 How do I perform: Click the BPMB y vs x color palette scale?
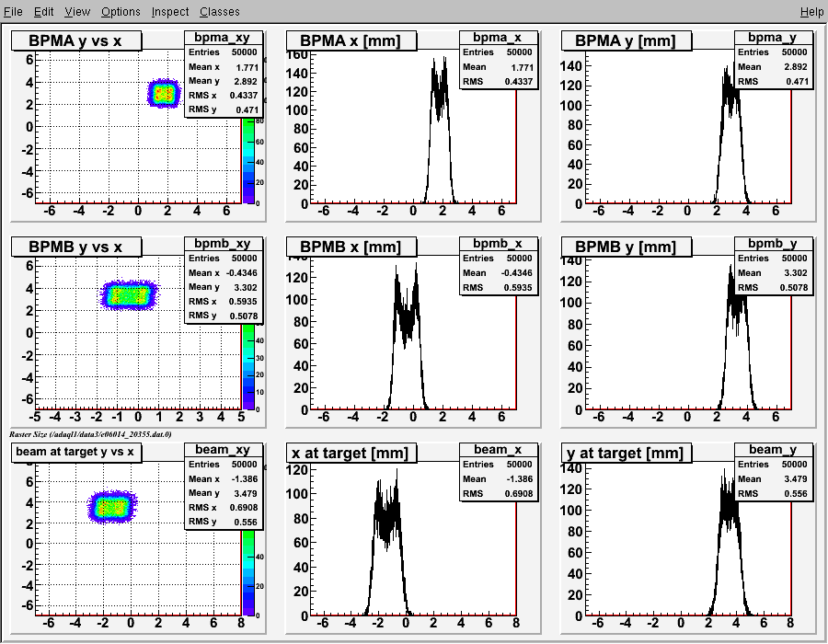point(248,366)
